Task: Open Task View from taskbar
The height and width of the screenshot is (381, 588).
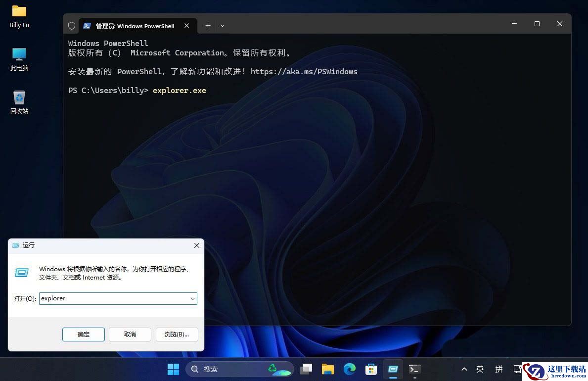Action: pyautogui.click(x=306, y=369)
